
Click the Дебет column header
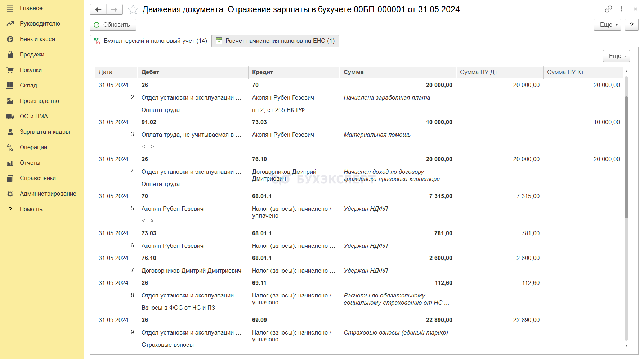coord(193,72)
